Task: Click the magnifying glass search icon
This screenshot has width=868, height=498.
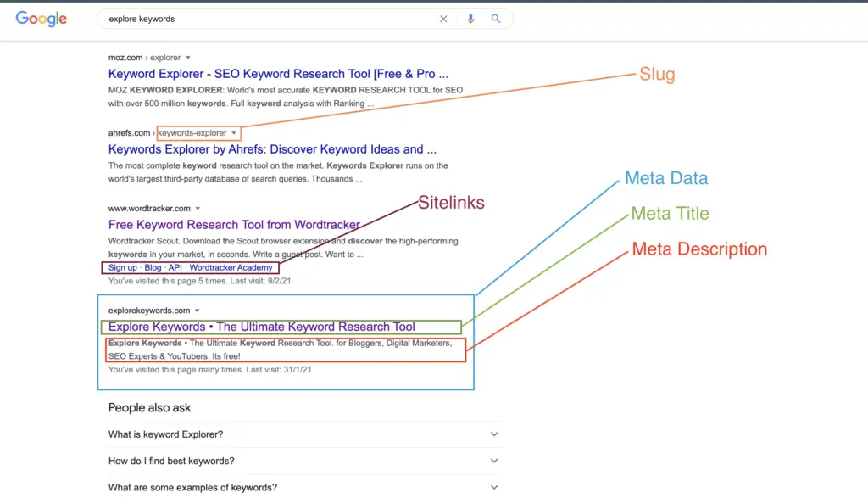Action: (x=495, y=19)
